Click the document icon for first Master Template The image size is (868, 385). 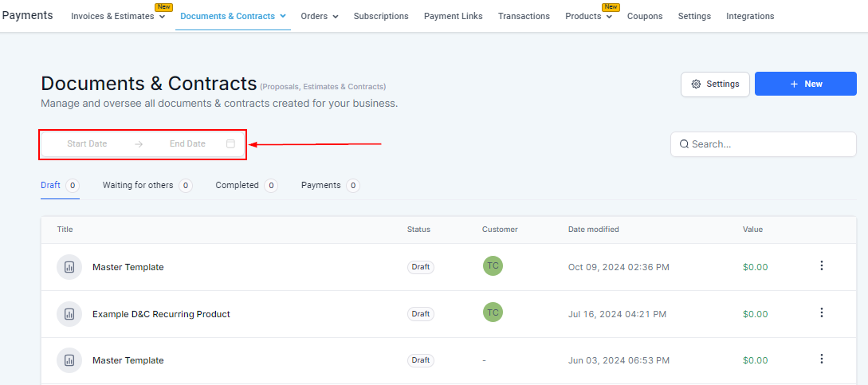[x=69, y=267]
